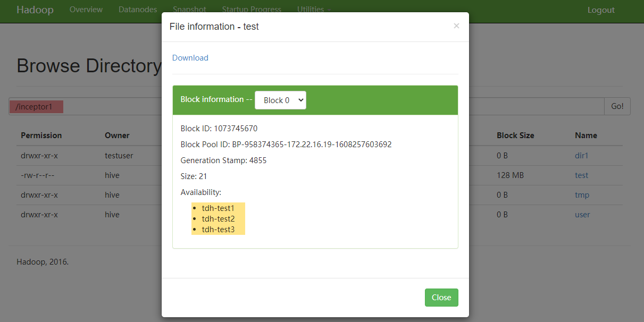Open the dir1 directory link

click(582, 156)
